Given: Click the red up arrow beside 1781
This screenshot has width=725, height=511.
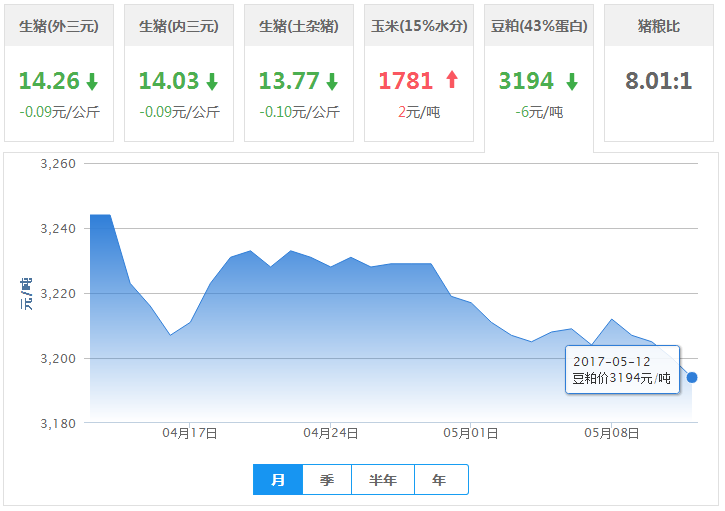Looking at the screenshot, I should pos(452,80).
